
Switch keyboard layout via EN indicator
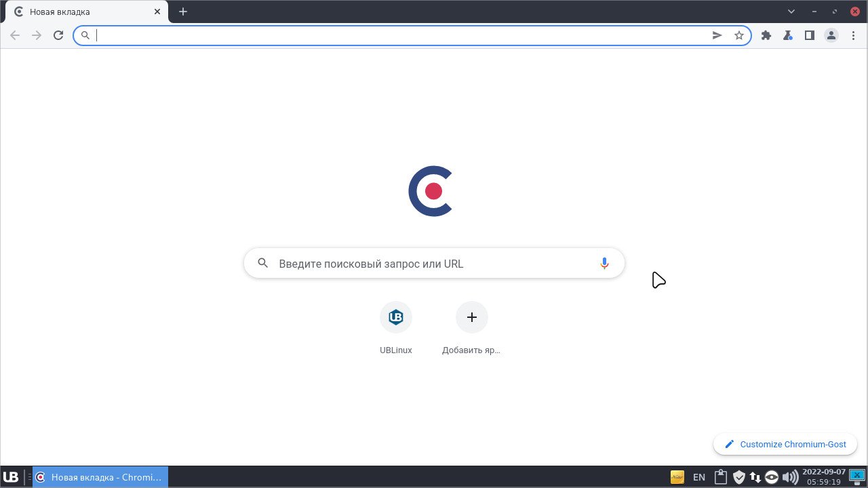click(698, 476)
